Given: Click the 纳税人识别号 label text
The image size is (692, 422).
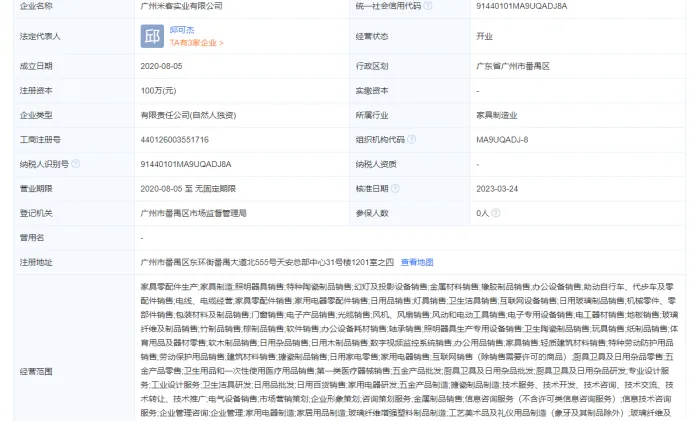Looking at the screenshot, I should coord(44,164).
